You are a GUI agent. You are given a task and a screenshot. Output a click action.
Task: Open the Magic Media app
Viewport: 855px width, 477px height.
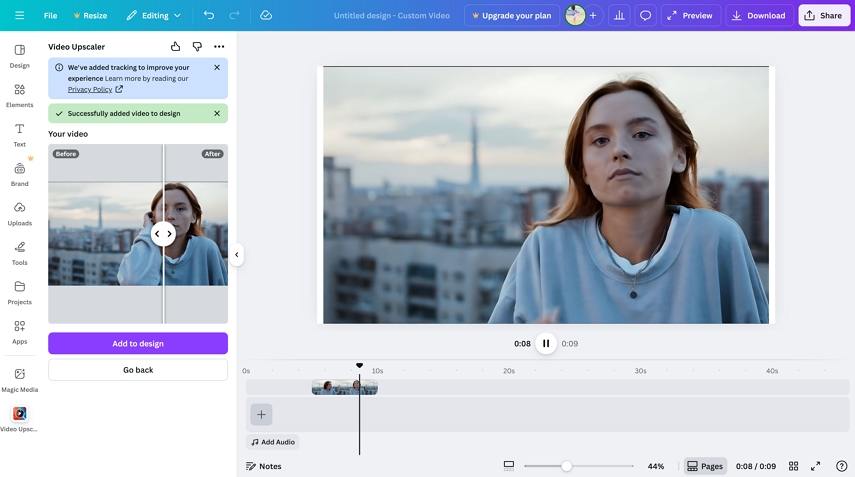[x=20, y=380]
